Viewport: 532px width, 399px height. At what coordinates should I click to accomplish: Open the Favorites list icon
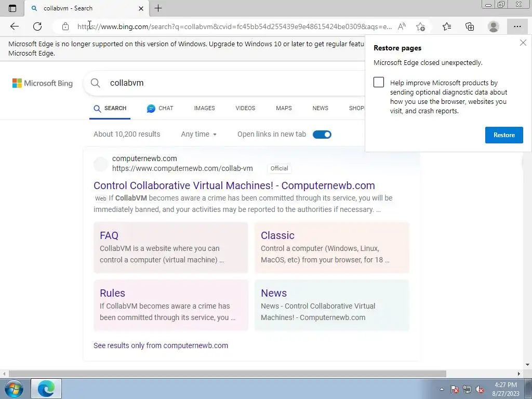coord(447,26)
